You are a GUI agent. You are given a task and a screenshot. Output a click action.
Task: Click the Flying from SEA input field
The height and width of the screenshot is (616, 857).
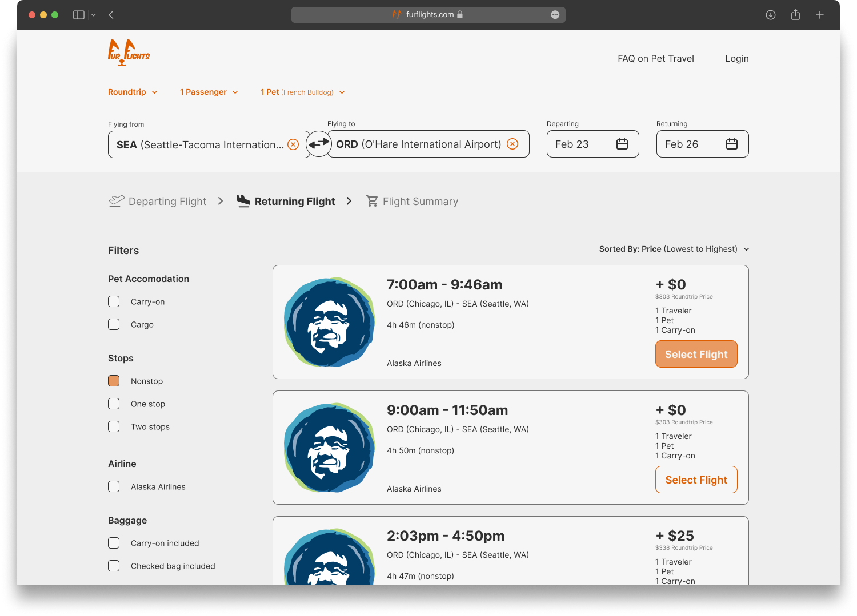[209, 144]
